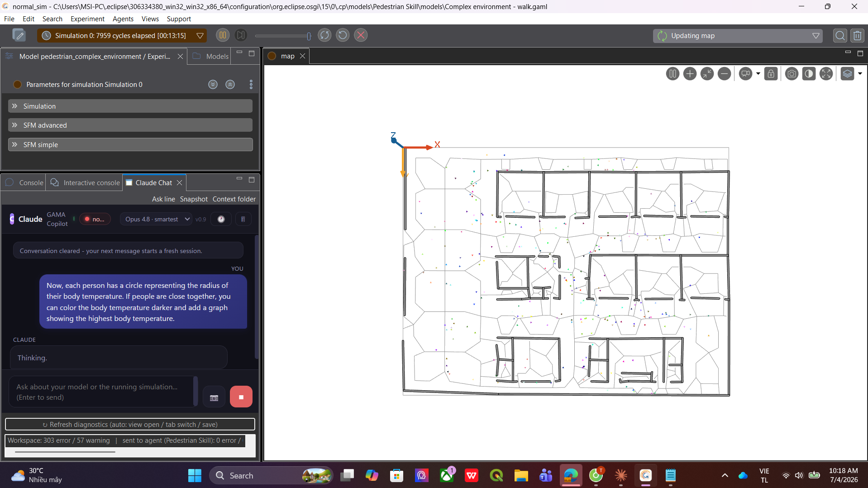
Task: Collapse all parameter categories
Action: (x=230, y=85)
